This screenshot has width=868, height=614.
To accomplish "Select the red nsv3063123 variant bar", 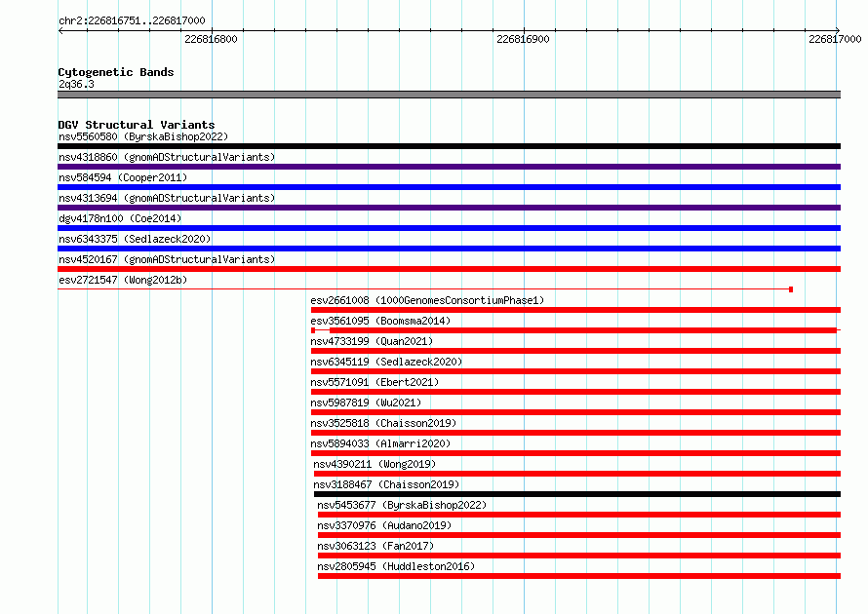I will click(x=579, y=556).
